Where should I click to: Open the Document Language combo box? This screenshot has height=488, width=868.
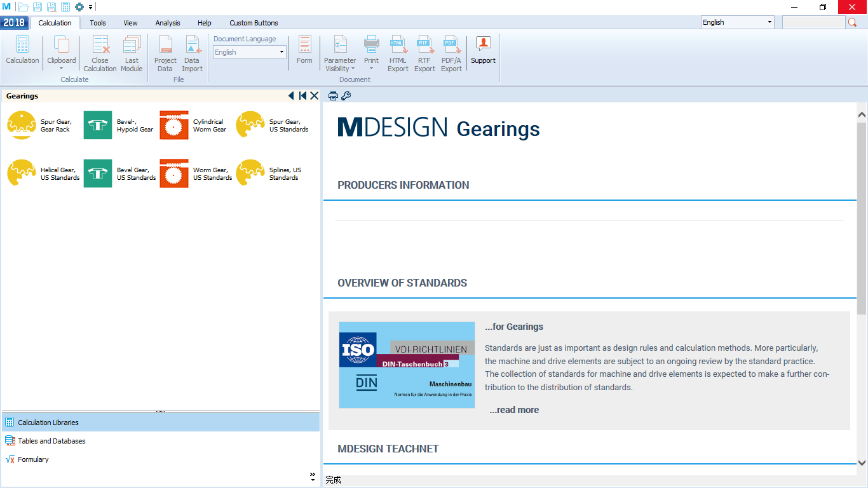click(249, 52)
